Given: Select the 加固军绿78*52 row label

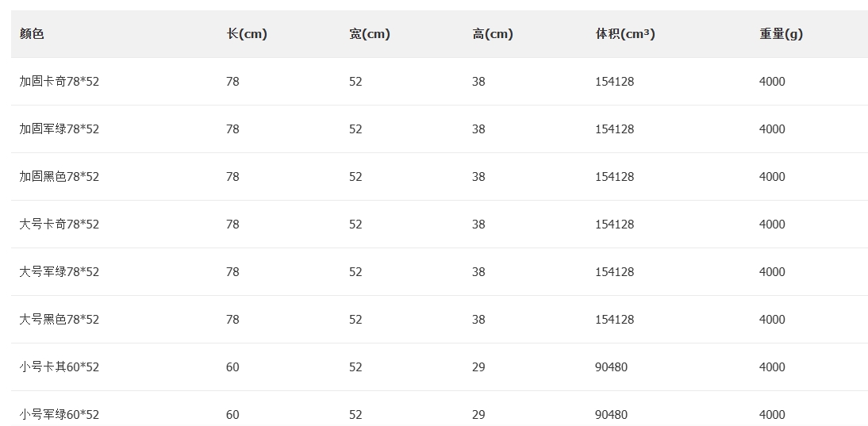Looking at the screenshot, I should (60, 129).
